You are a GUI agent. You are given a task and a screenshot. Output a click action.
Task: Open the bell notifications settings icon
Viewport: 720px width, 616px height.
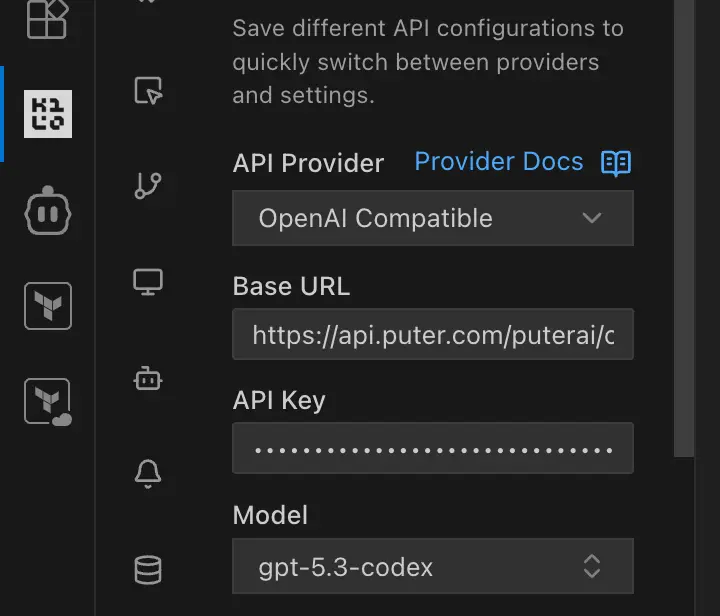click(x=148, y=474)
